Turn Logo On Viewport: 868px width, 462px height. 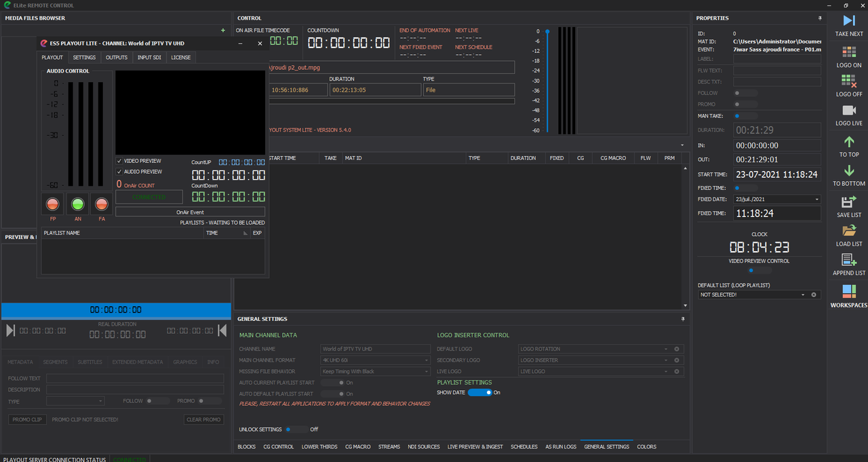coord(848,52)
